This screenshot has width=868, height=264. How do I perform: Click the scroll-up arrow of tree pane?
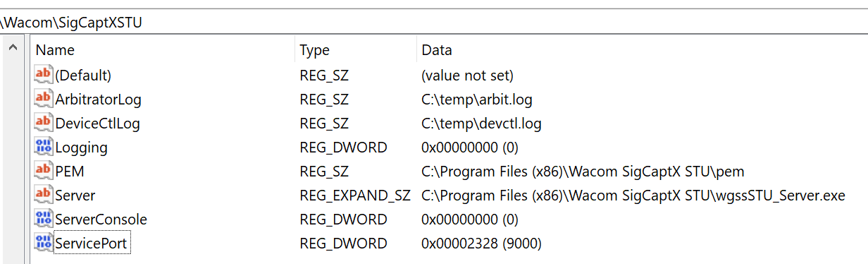coord(13,47)
